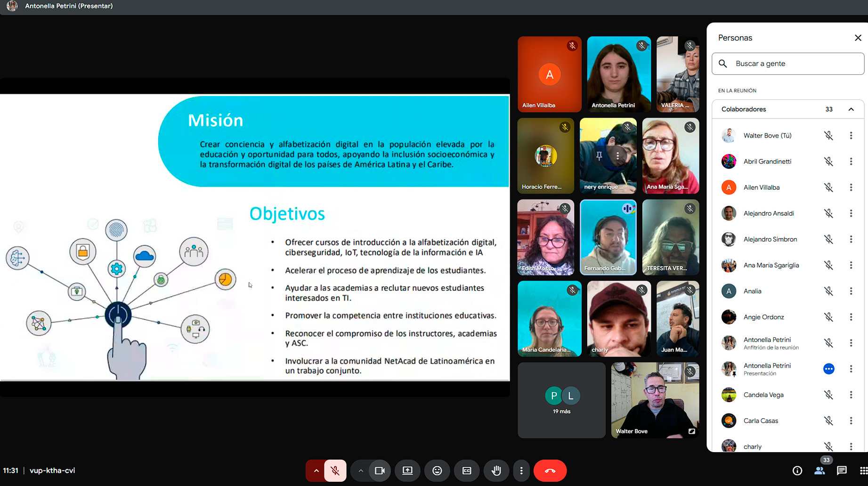
Task: Open the more options menu in toolbar
Action: pyautogui.click(x=521, y=470)
